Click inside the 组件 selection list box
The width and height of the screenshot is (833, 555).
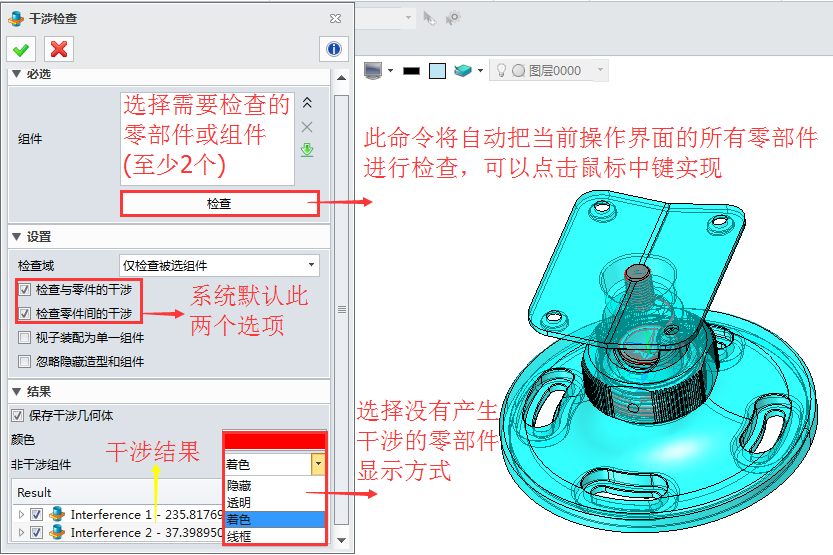pyautogui.click(x=207, y=138)
